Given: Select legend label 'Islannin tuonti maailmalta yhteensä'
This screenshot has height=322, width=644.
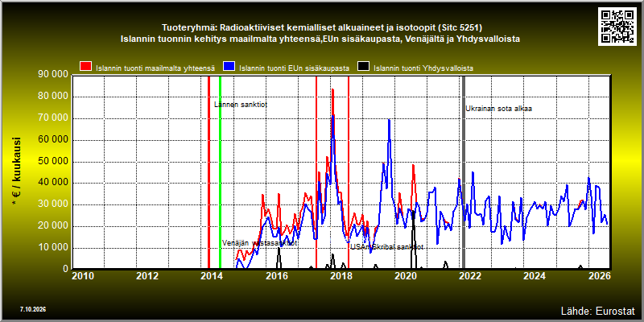Looking at the screenshot, I should tap(155, 68).
